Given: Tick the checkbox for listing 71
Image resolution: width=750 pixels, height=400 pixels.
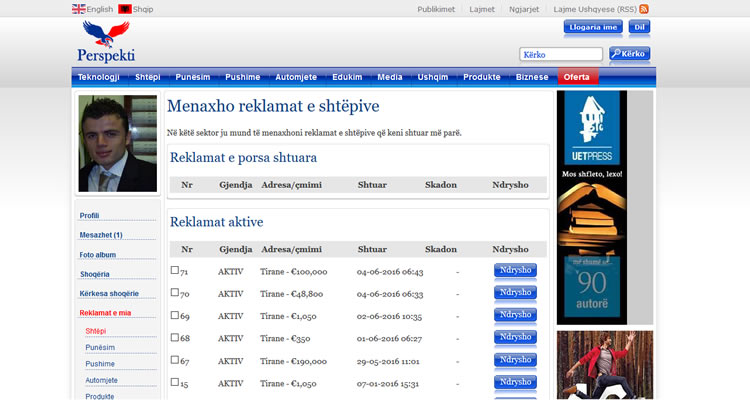Looking at the screenshot, I should click(175, 270).
